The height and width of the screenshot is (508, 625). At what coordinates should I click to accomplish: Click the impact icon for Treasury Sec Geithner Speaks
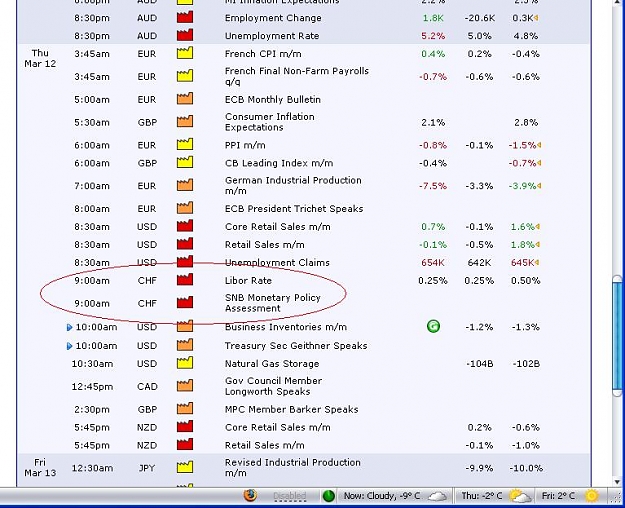pyautogui.click(x=185, y=345)
